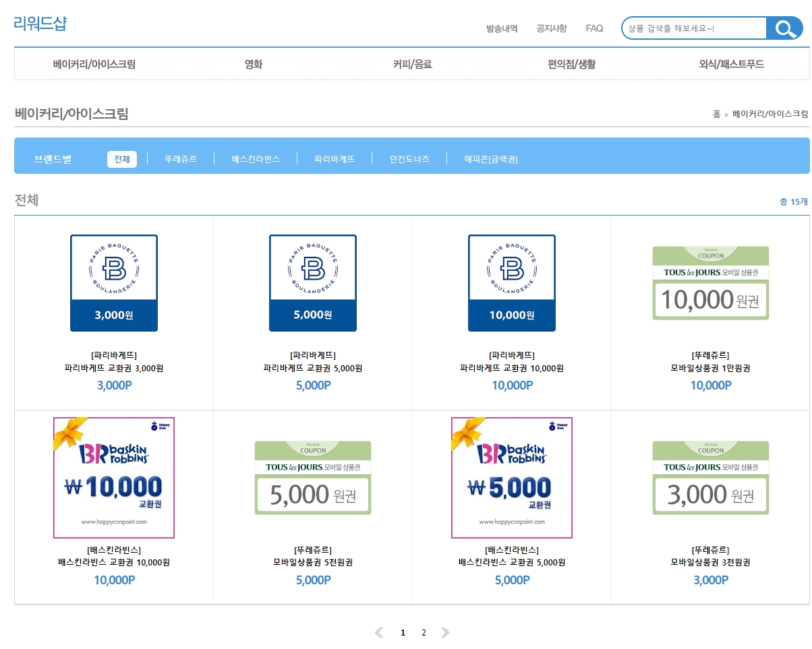812x649 pixels.
Task: Filter by brand 파리바게뜨
Action: coord(335,159)
